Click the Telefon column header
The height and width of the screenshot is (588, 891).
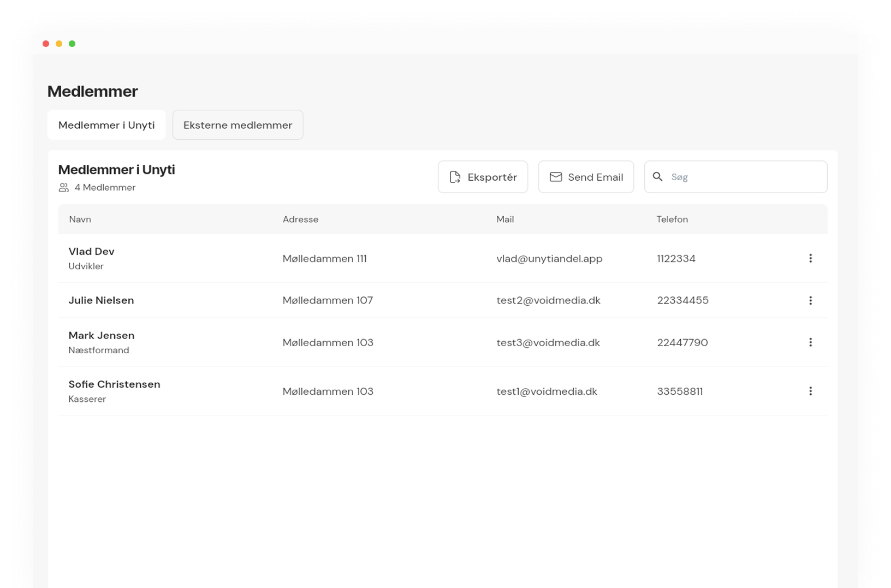672,219
